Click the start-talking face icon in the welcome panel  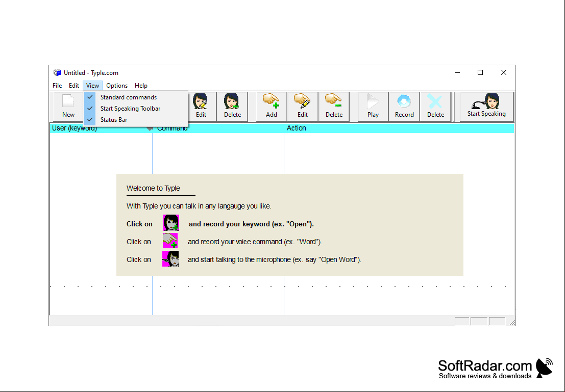pos(170,259)
